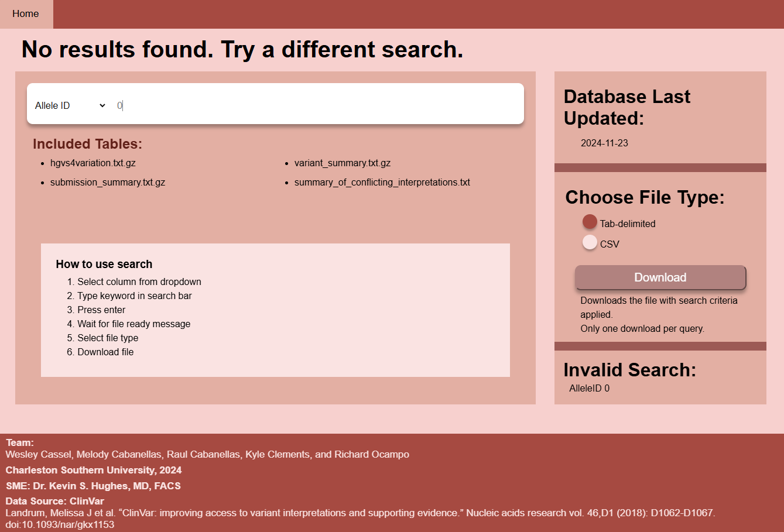Click the 'Download file' instruction step

[x=105, y=352]
